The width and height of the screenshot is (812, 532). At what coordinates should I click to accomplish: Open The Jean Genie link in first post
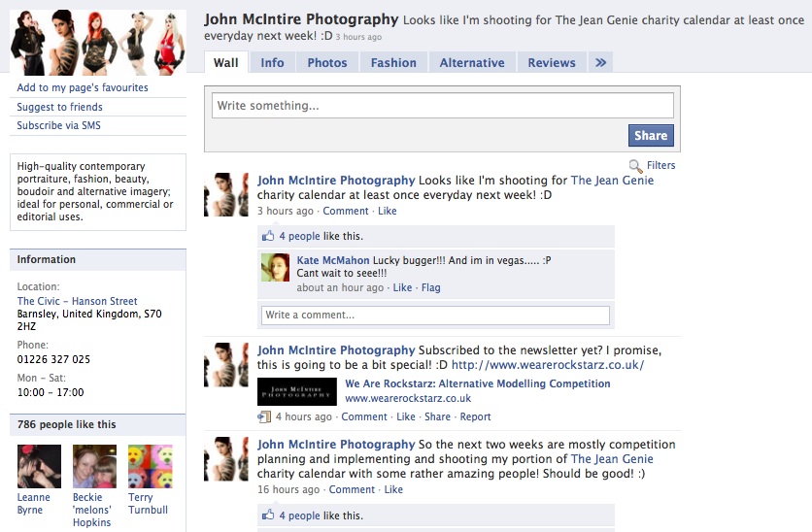612,181
